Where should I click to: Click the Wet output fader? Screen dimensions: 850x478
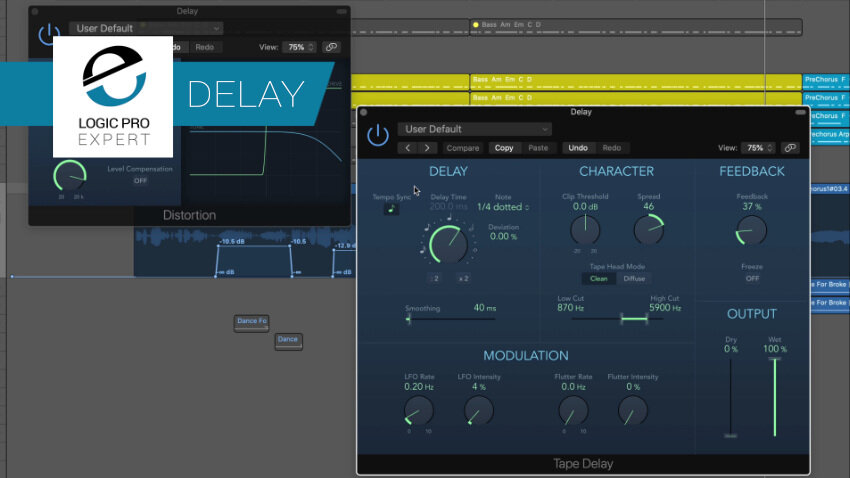pos(775,397)
